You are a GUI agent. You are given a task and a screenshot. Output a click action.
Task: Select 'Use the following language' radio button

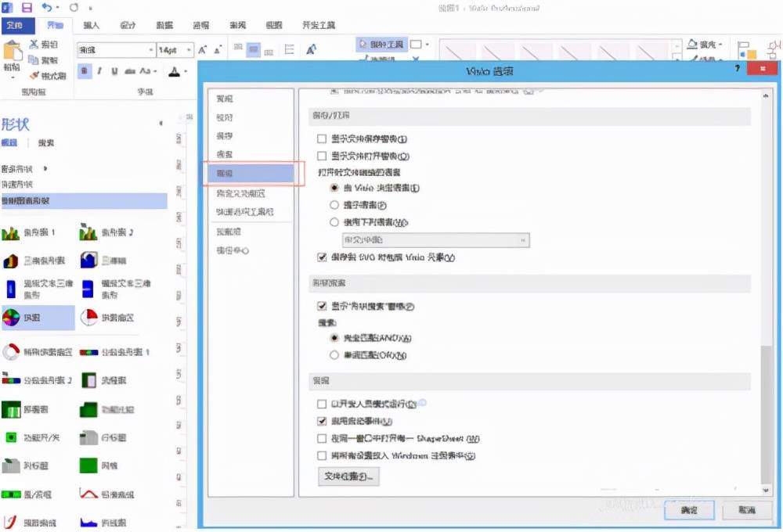point(334,222)
